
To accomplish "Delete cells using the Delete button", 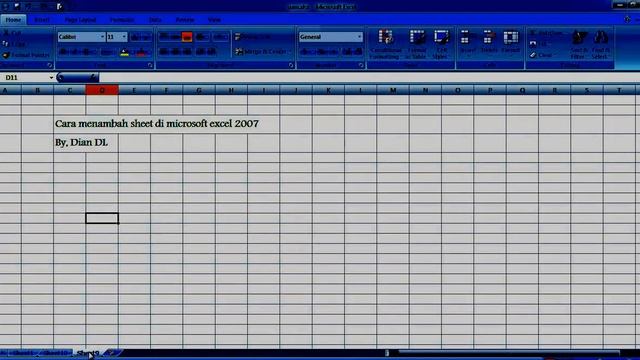I will pyautogui.click(x=489, y=42).
